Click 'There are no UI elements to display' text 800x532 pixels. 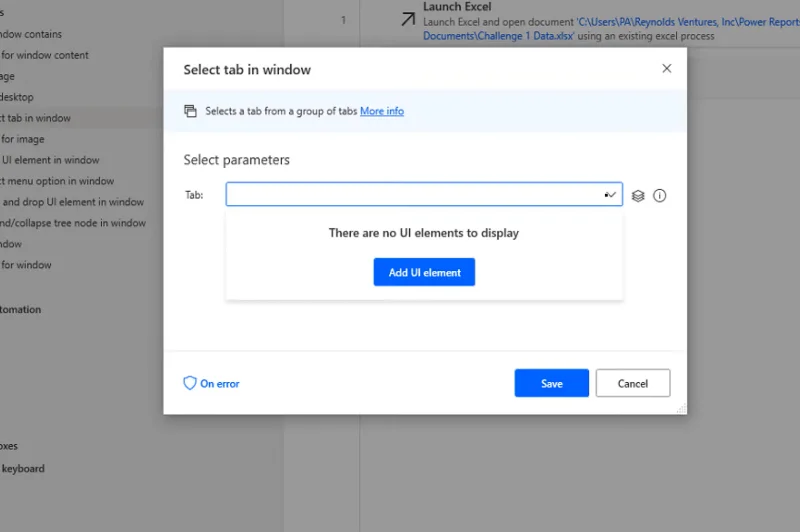pyautogui.click(x=423, y=233)
